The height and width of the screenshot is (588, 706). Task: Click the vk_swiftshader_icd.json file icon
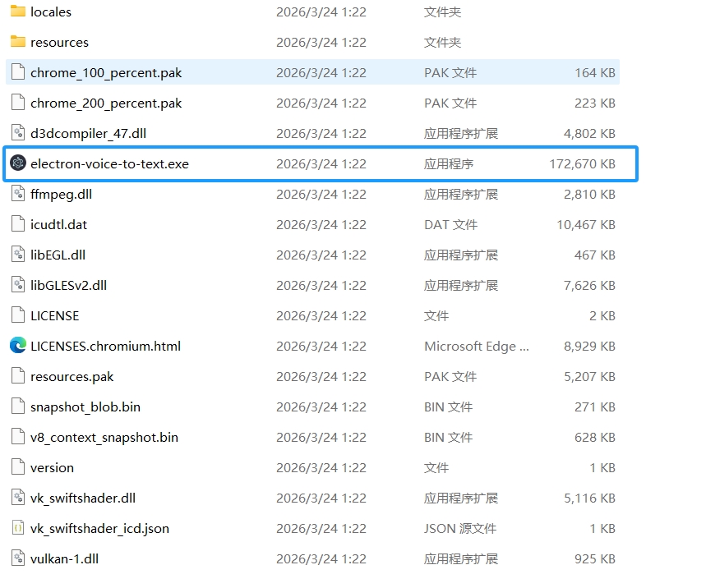point(17,528)
